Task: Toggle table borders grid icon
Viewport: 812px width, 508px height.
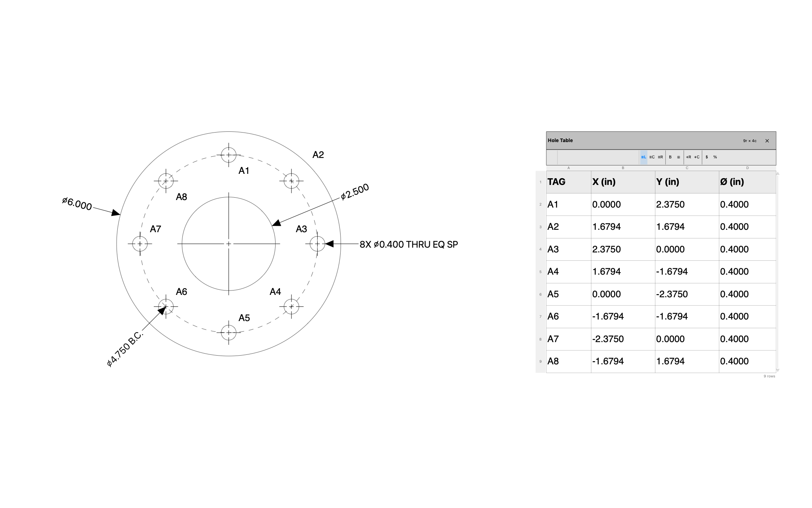Action: (678, 157)
